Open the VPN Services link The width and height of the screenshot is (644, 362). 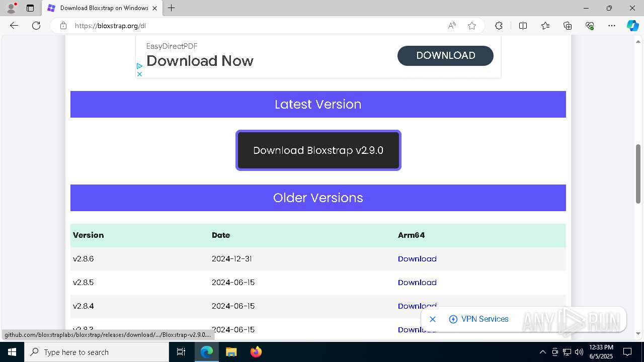(478, 319)
